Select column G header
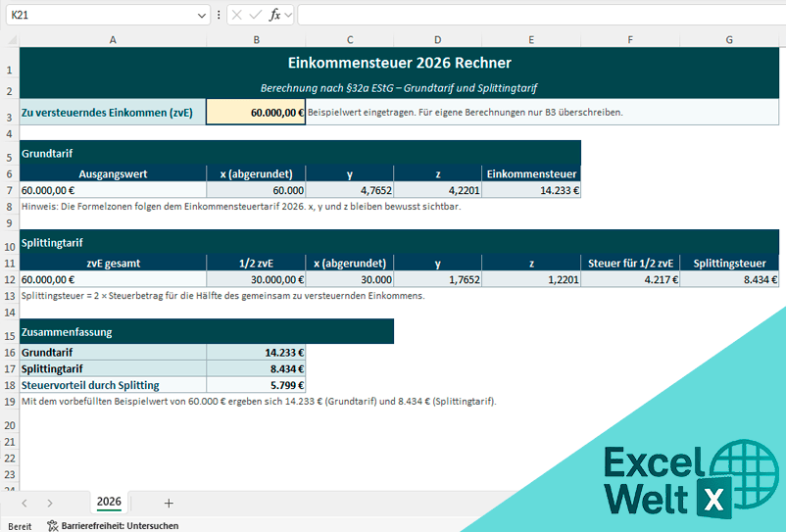The width and height of the screenshot is (786, 532). pos(729,39)
